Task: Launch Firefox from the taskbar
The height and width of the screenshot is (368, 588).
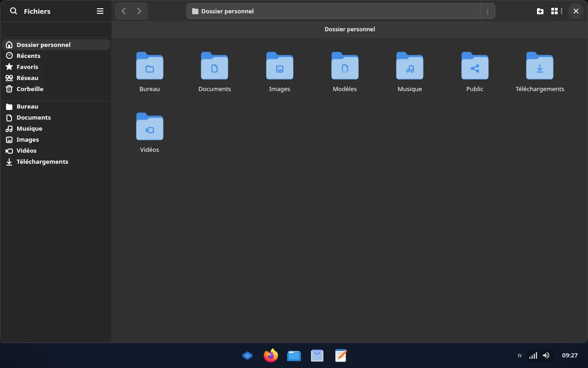Action: 271,356
